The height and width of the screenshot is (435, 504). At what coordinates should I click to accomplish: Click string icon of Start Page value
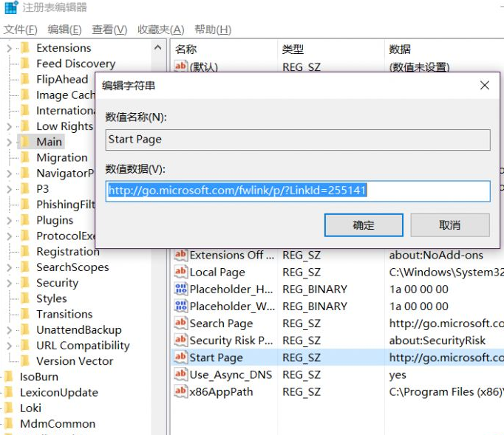pos(180,357)
